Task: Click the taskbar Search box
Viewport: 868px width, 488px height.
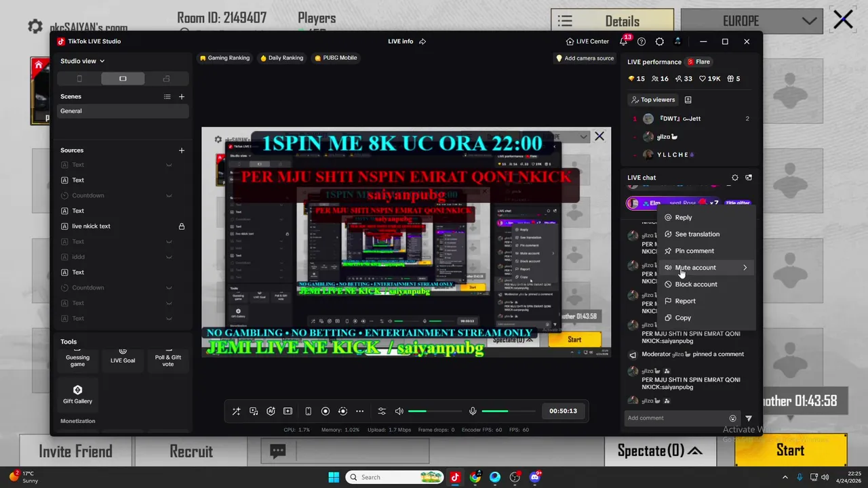Action: pos(396,477)
